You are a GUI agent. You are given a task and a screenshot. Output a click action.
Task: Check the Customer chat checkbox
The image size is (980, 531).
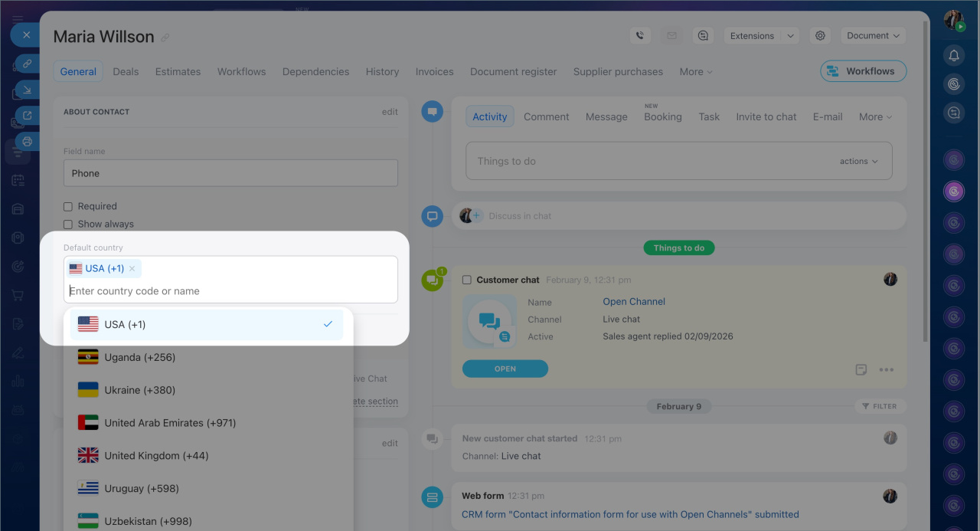point(467,280)
